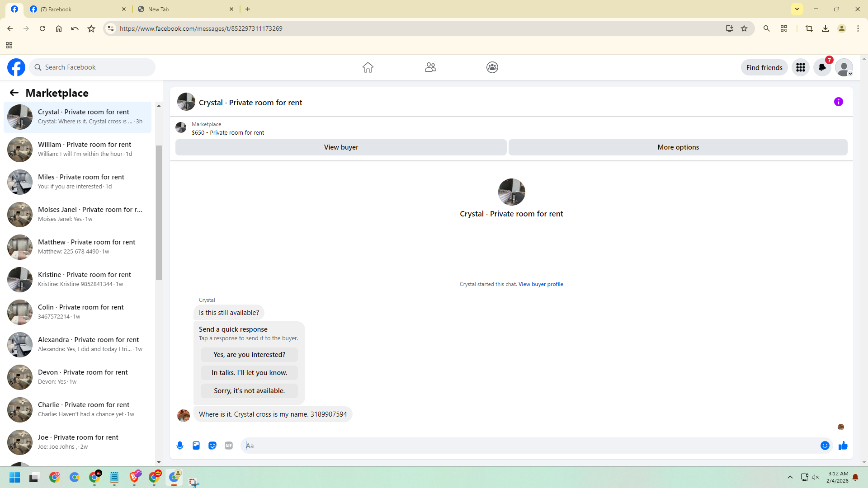
Task: Open the Facebook apps grid menu
Action: (801, 67)
